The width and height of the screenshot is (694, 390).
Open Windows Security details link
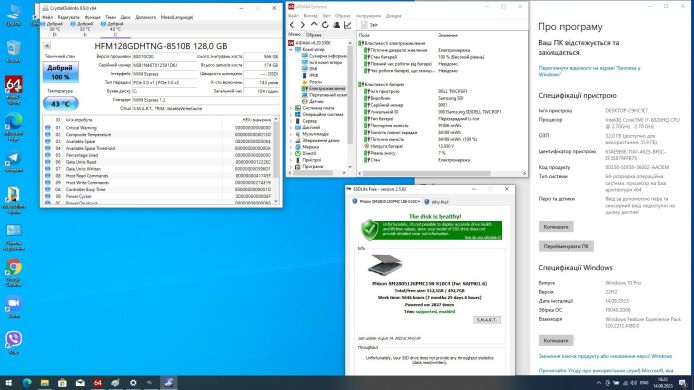[589, 71]
